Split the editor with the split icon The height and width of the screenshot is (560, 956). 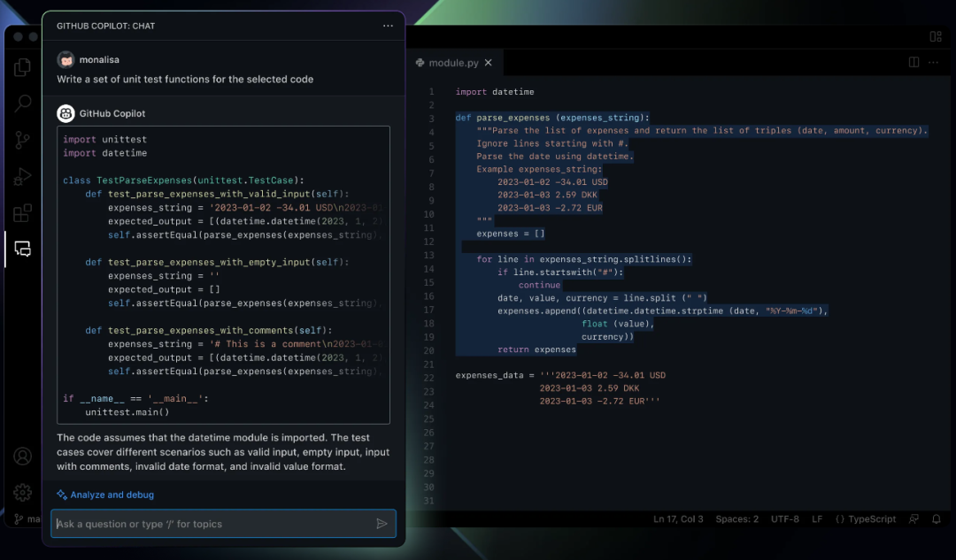914,62
